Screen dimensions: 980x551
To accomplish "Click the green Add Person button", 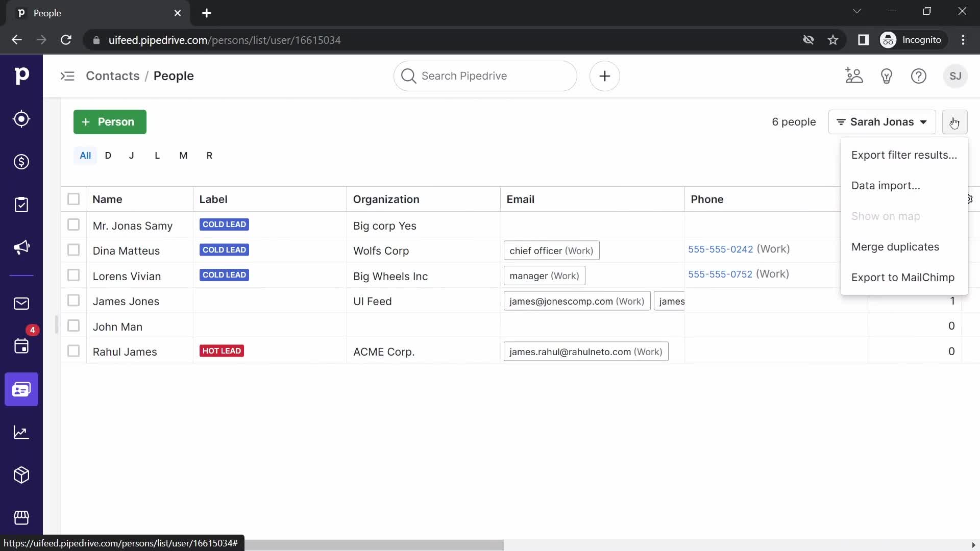I will click(110, 122).
